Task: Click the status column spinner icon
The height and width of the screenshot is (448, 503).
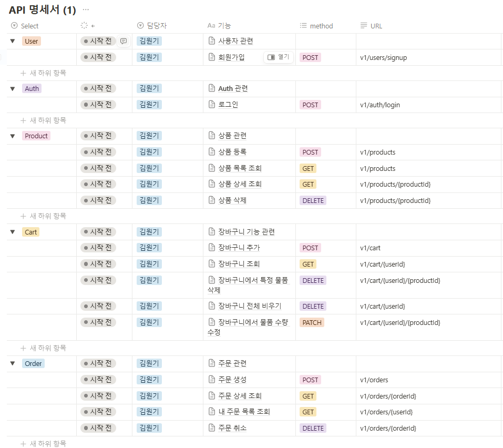Action: 84,26
